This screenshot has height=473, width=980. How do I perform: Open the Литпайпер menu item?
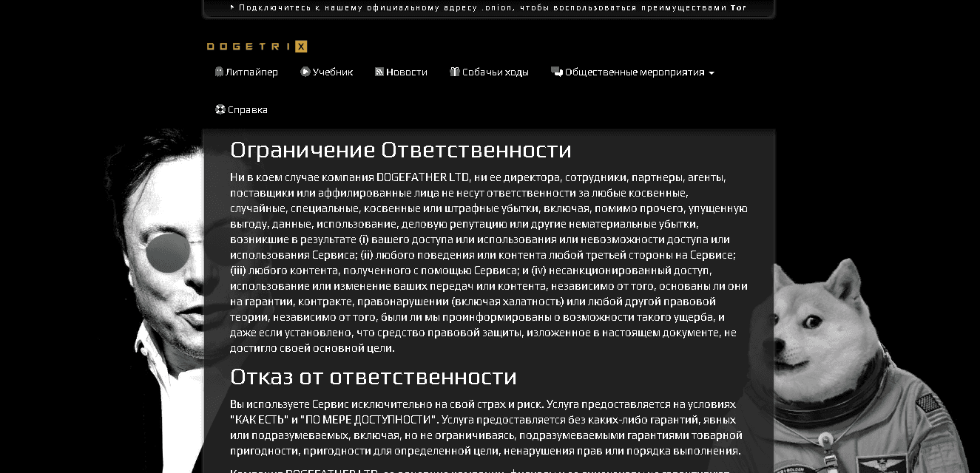coord(251,72)
